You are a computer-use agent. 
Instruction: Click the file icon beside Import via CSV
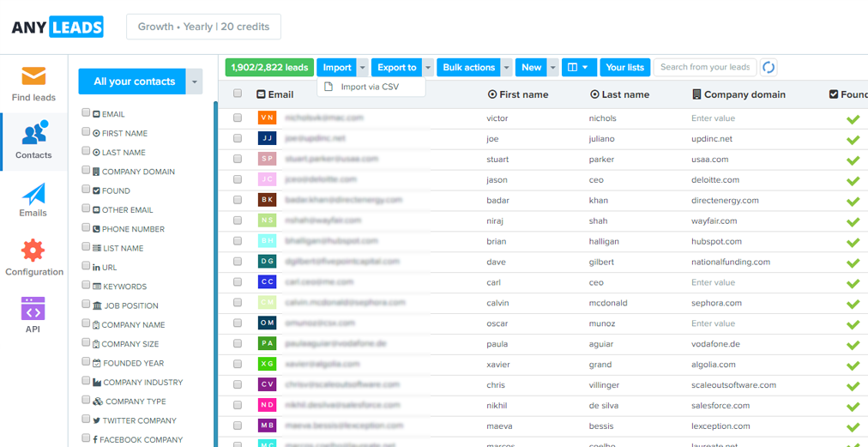[329, 87]
